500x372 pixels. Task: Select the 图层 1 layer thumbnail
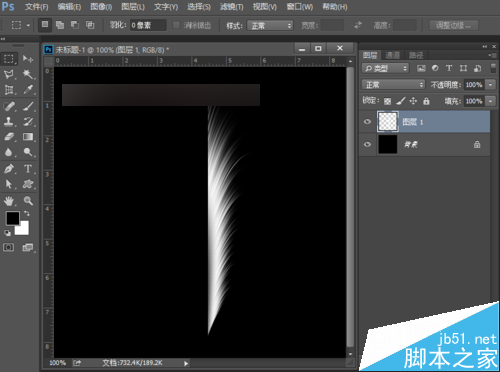(x=387, y=121)
